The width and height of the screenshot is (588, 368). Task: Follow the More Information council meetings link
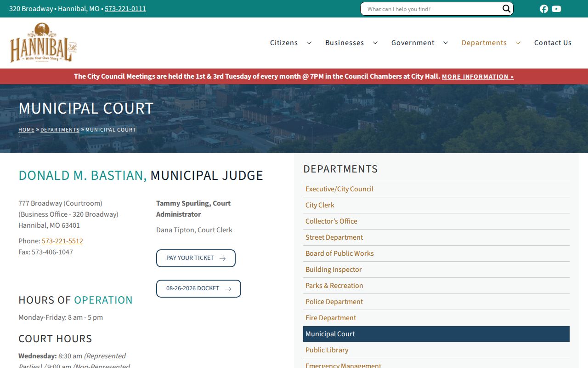pyautogui.click(x=478, y=77)
